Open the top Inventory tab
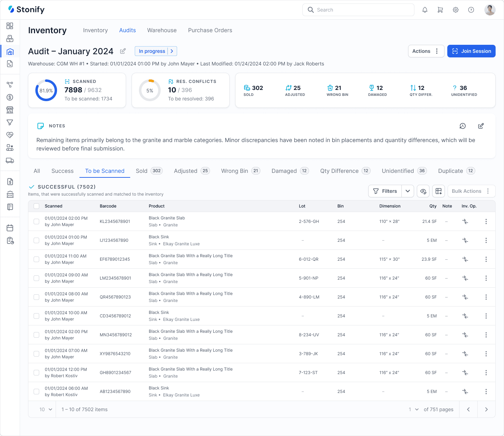 tap(95, 30)
